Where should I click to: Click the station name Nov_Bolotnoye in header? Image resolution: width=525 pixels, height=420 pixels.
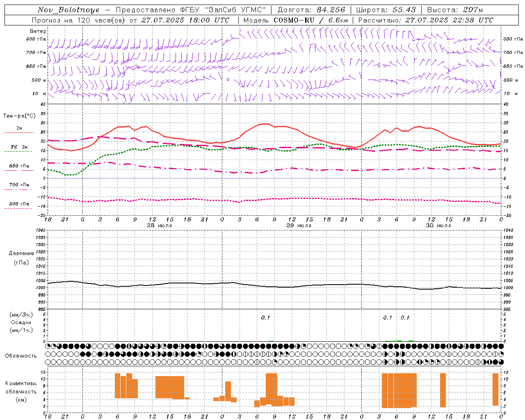click(x=68, y=10)
